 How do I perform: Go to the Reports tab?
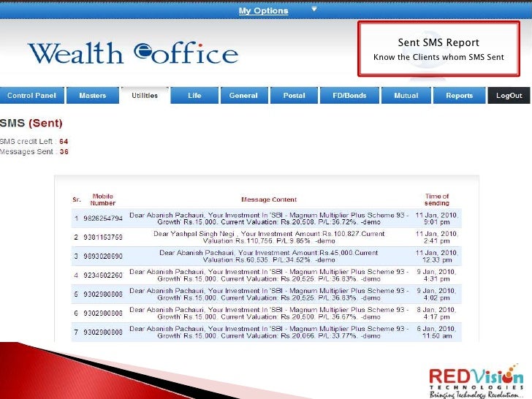tap(460, 95)
